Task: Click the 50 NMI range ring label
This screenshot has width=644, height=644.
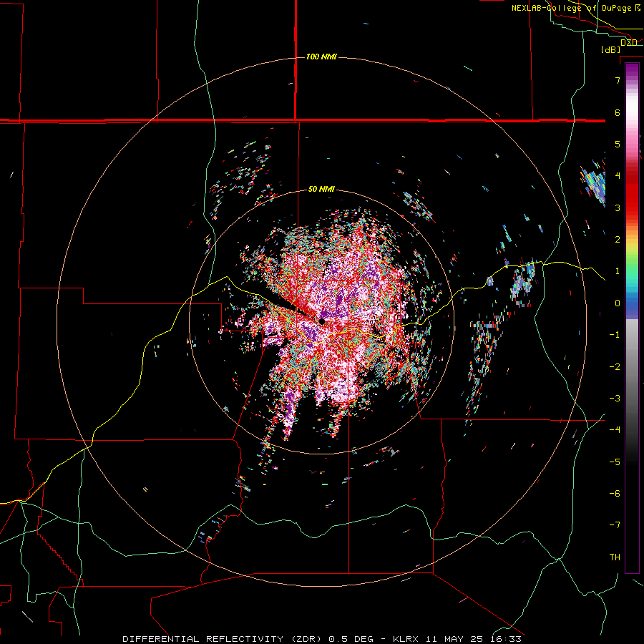Action: pos(321,189)
